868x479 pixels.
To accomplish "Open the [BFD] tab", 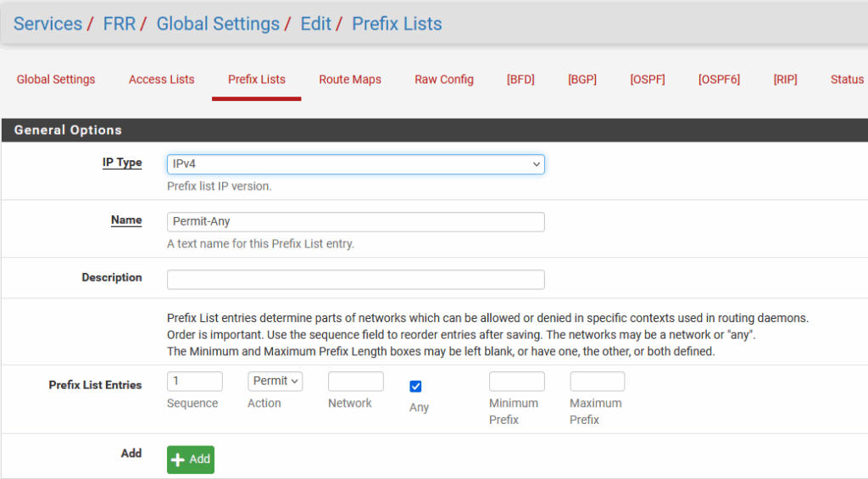I will (x=520, y=80).
